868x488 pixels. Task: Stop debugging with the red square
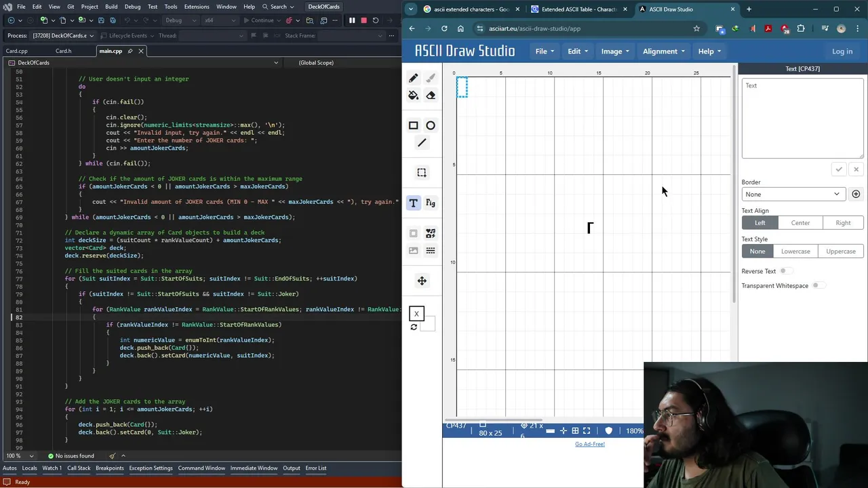click(363, 20)
